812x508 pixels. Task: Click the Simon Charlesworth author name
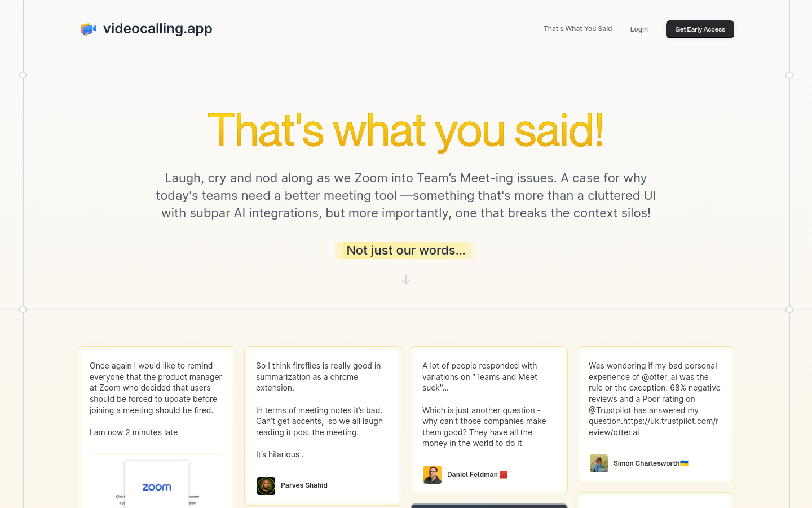pyautogui.click(x=646, y=463)
